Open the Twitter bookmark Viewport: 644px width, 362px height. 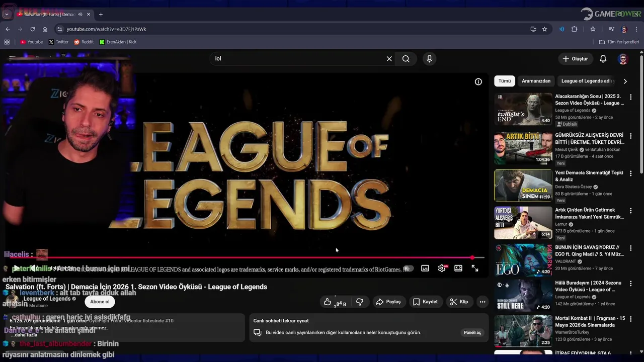[58, 42]
